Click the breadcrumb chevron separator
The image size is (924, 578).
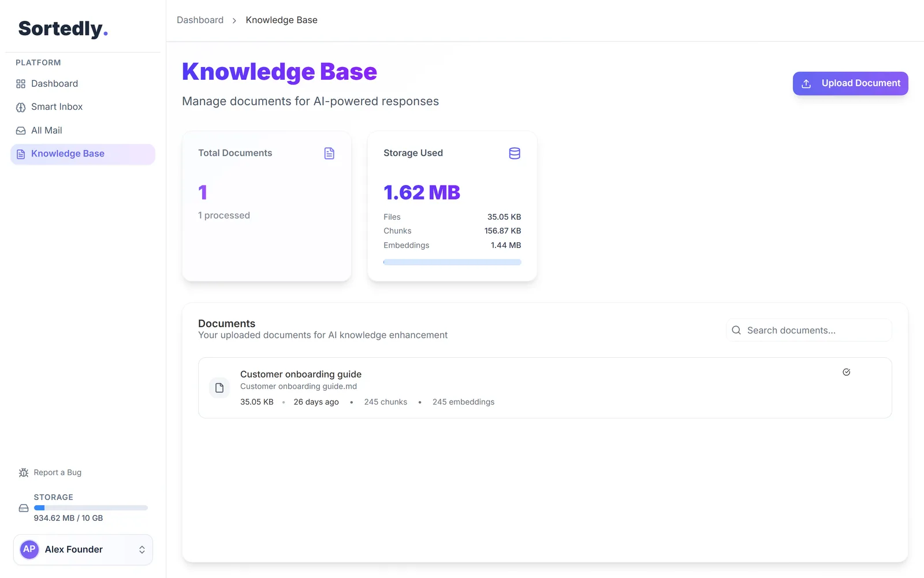tap(234, 20)
